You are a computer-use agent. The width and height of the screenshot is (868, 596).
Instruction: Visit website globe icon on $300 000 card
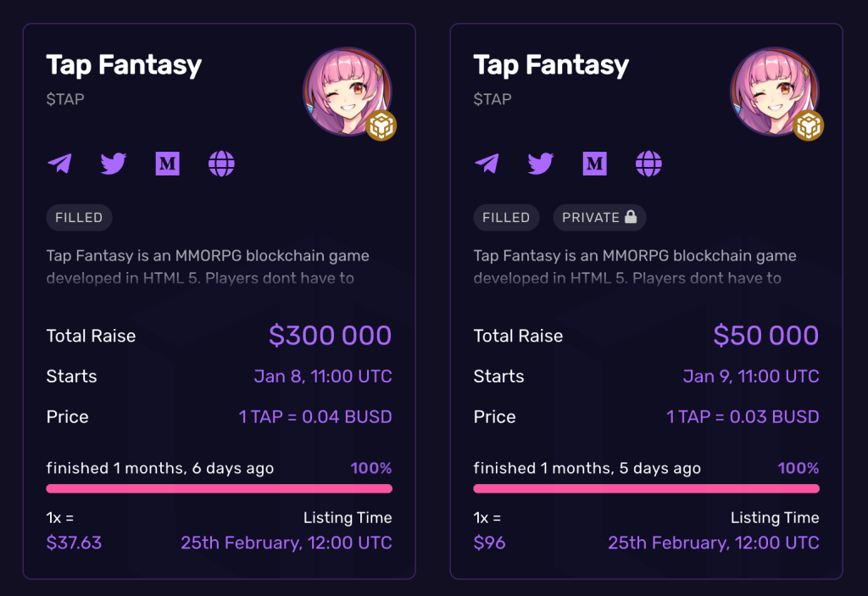click(221, 164)
